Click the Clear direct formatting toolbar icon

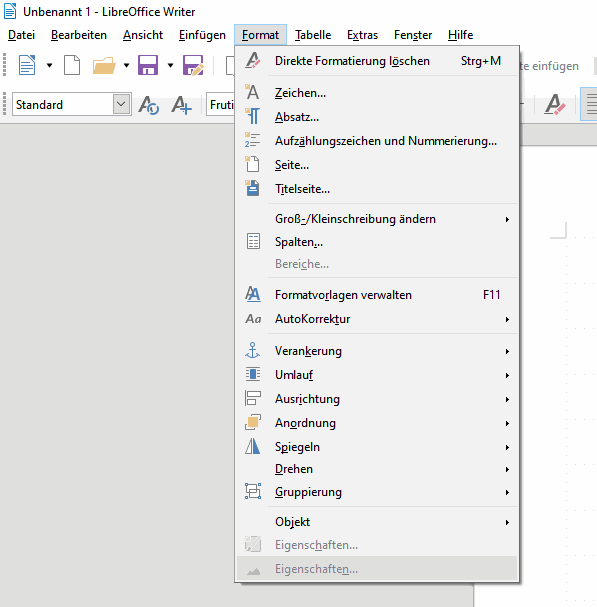(555, 105)
